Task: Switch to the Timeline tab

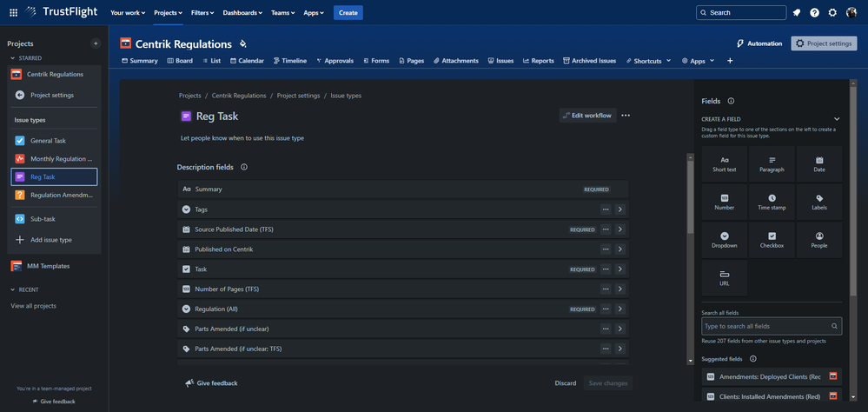Action: (x=290, y=61)
